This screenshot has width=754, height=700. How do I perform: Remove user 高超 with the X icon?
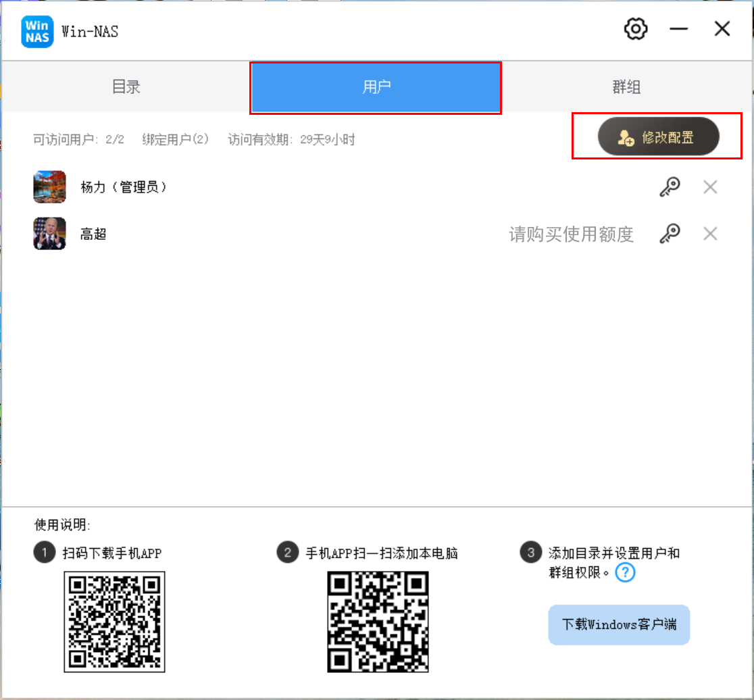coord(710,234)
